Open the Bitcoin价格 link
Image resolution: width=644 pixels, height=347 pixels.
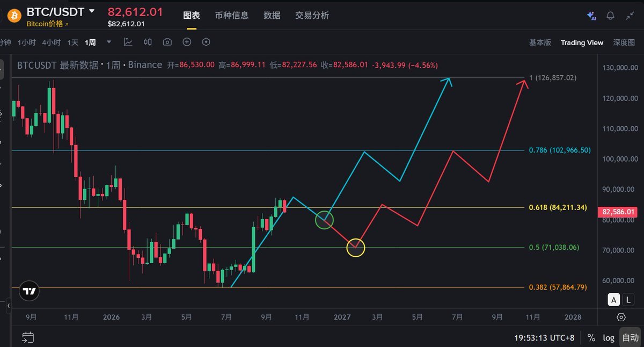[x=47, y=24]
